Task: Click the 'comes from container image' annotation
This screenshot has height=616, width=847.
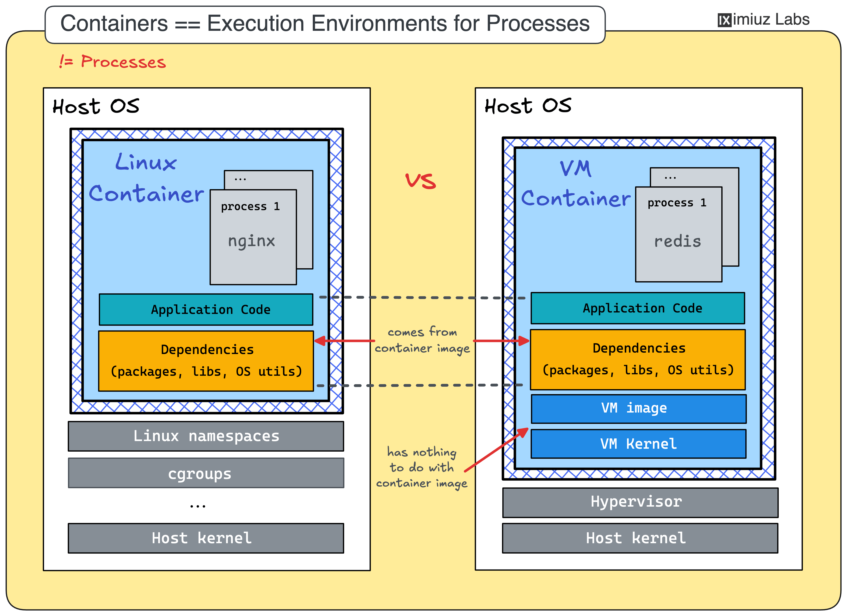Action: coord(422,340)
